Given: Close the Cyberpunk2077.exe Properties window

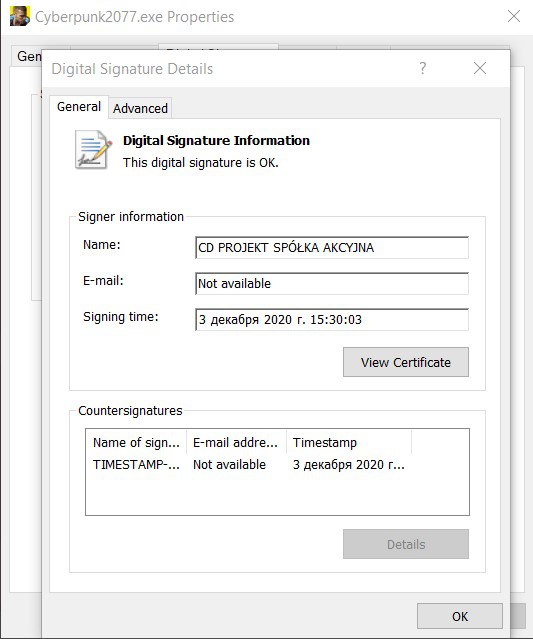Looking at the screenshot, I should [514, 16].
